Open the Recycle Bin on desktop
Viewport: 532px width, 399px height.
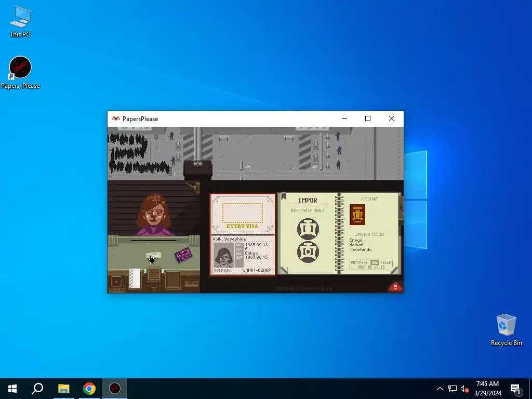506,330
